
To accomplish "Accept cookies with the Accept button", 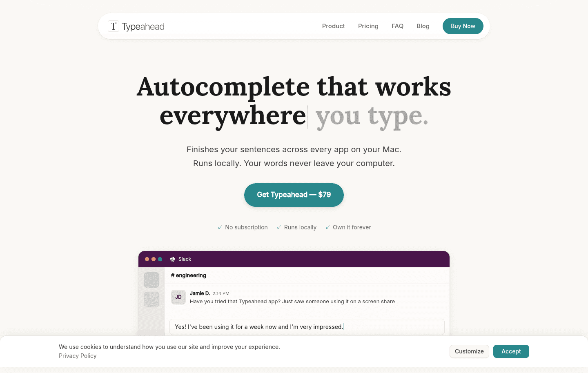I will pyautogui.click(x=511, y=351).
